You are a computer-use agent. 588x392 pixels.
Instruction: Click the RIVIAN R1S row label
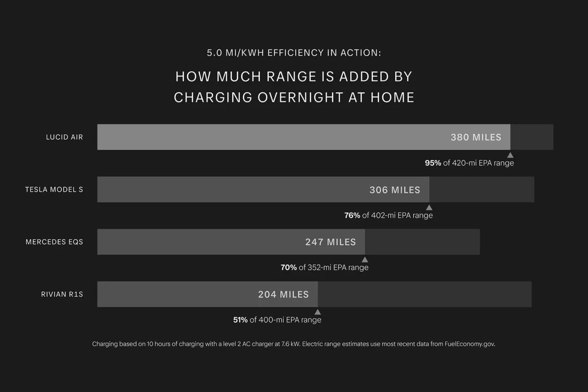coord(62,295)
